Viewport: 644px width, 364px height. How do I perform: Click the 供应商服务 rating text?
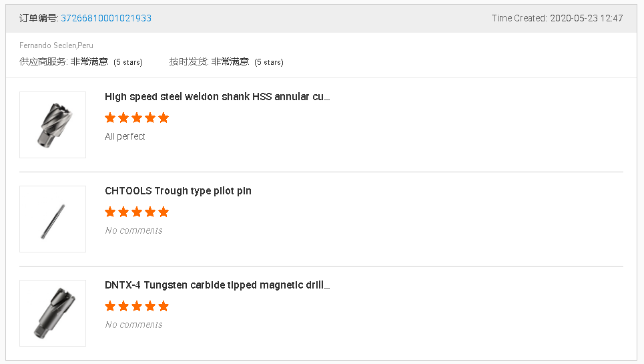click(x=81, y=61)
